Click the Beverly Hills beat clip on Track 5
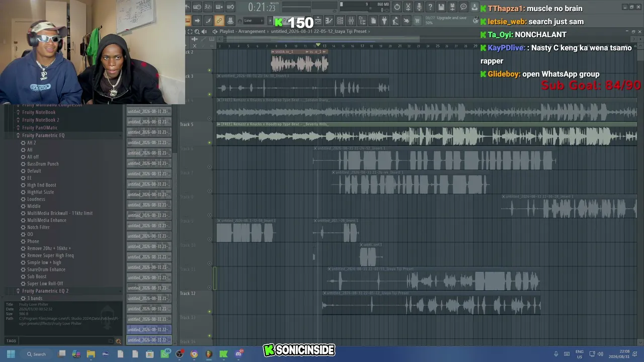This screenshot has height=362, width=644. point(427,134)
